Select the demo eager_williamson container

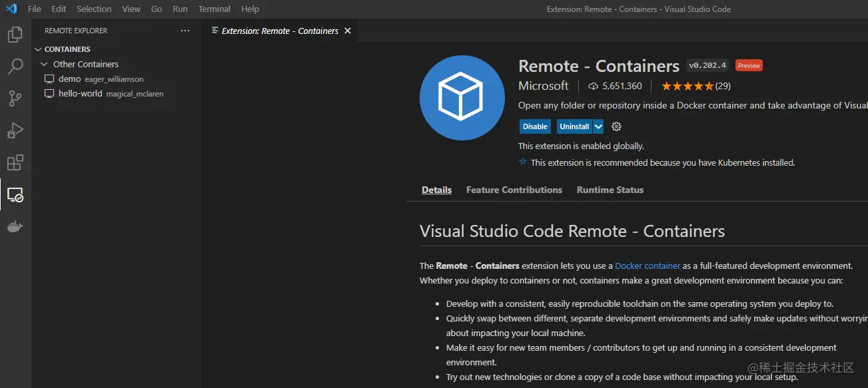point(100,79)
